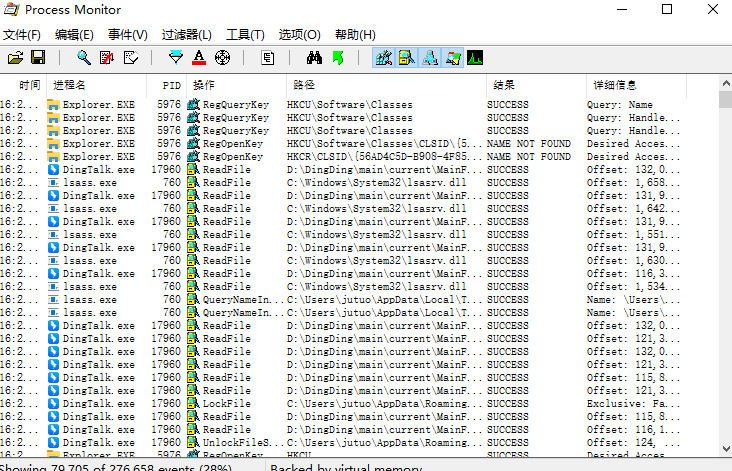Open the 工具(T) menu

pyautogui.click(x=245, y=35)
